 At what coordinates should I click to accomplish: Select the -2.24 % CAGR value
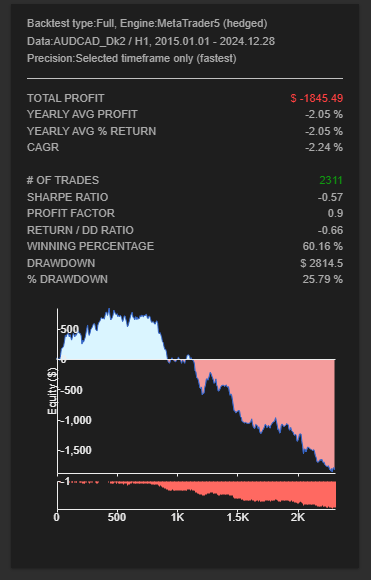pos(324,147)
